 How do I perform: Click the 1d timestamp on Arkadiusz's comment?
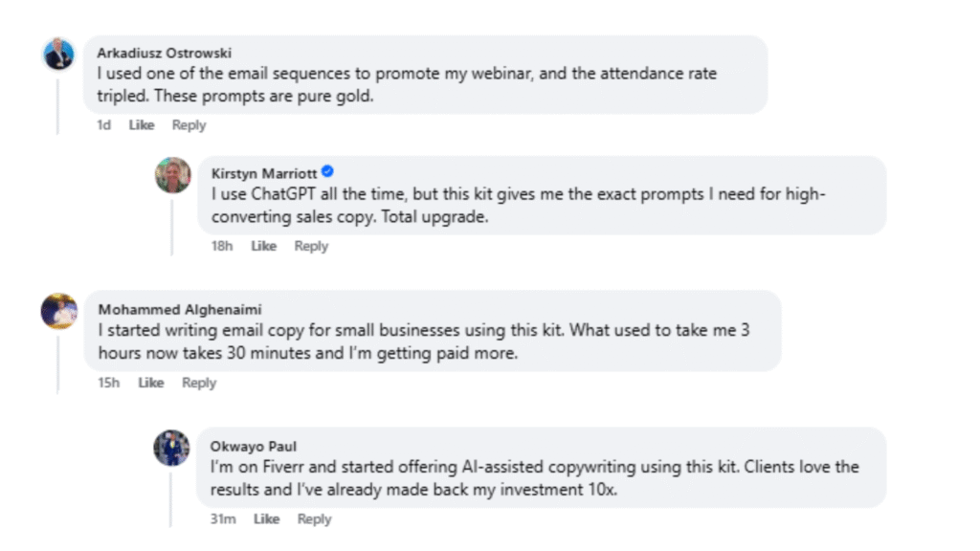(104, 125)
